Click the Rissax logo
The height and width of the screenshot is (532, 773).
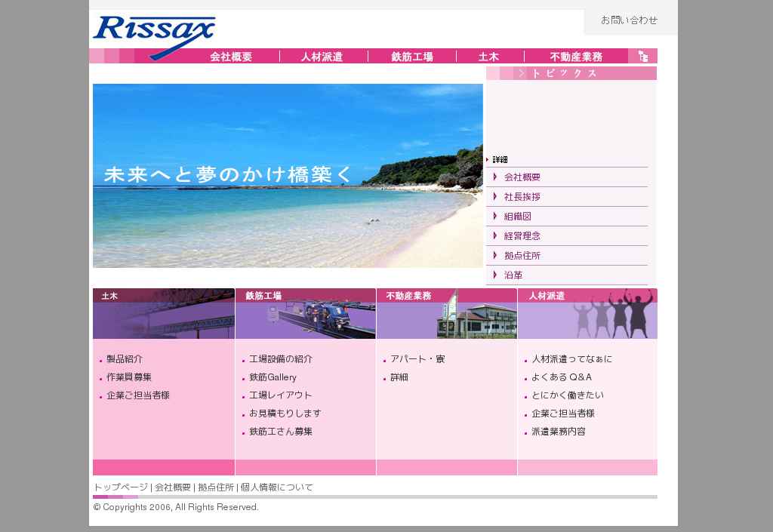point(154,35)
